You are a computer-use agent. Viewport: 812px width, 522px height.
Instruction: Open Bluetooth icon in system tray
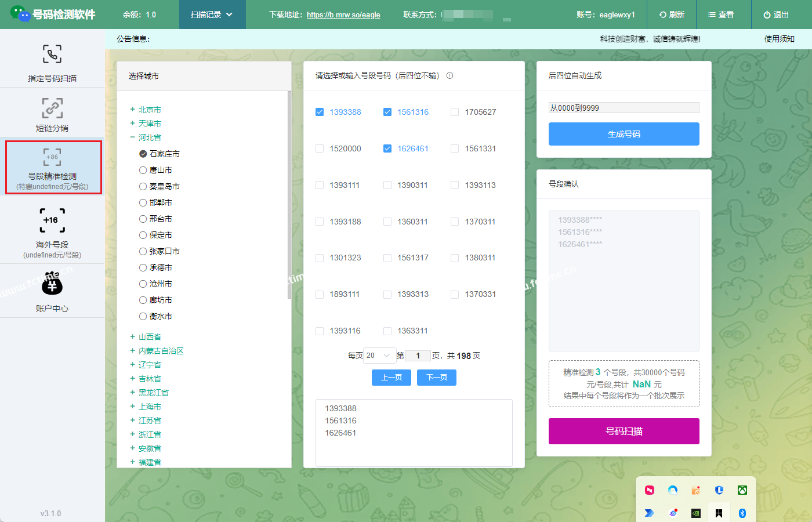pos(742,513)
